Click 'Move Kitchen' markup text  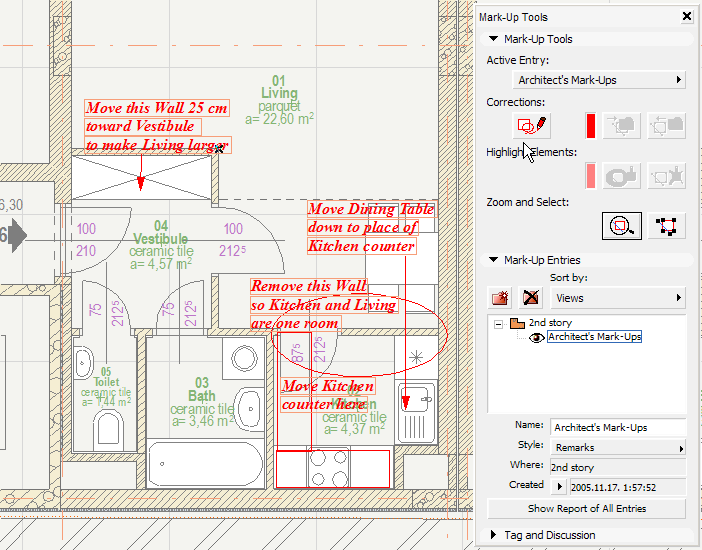click(x=328, y=386)
